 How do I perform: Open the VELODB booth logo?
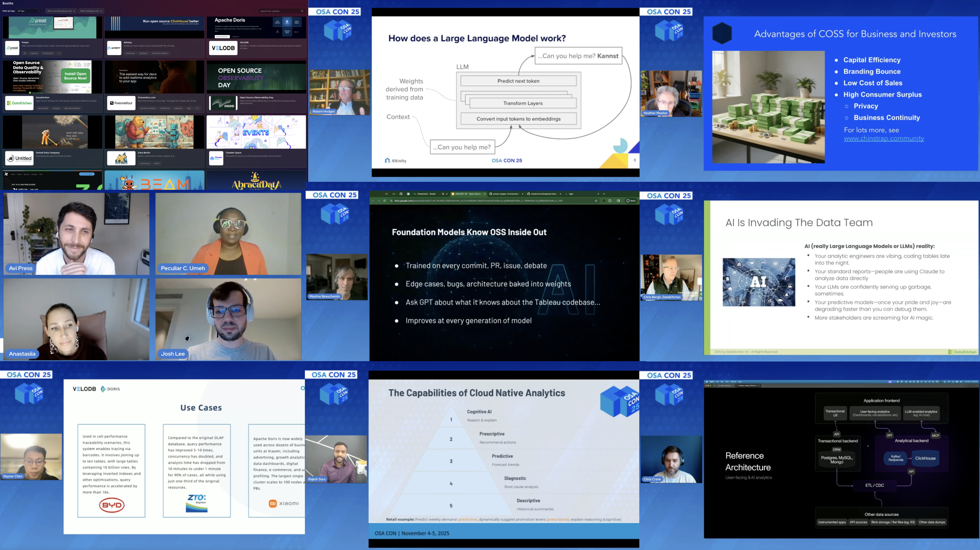[223, 48]
